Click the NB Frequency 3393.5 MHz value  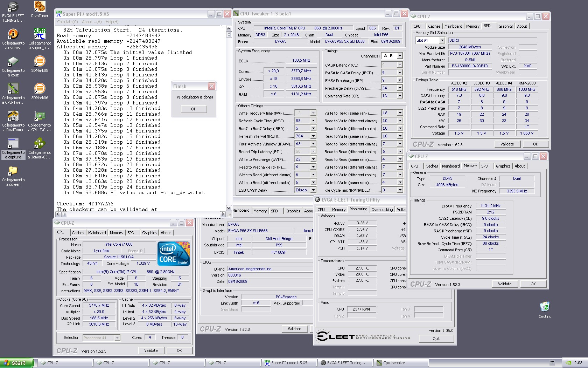[x=517, y=191]
